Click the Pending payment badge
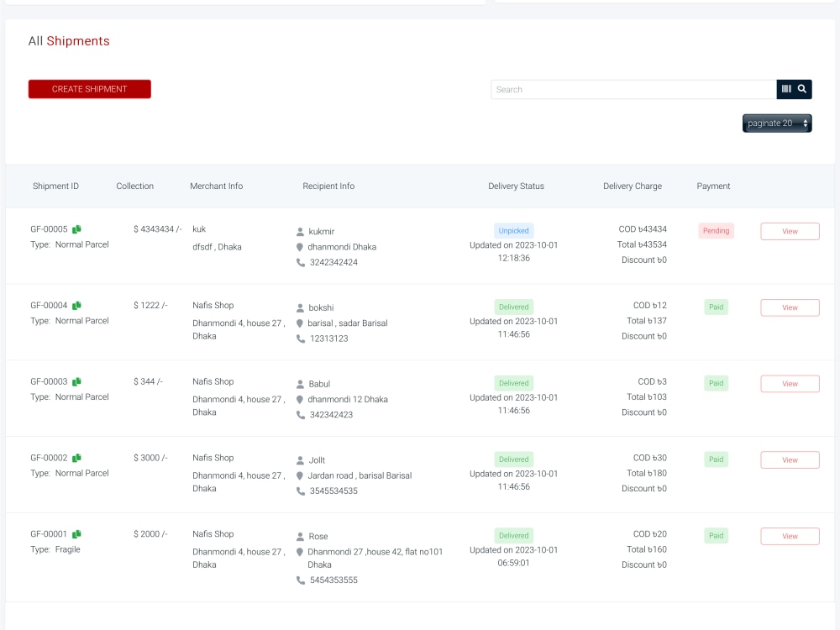The image size is (840, 630). coord(716,231)
